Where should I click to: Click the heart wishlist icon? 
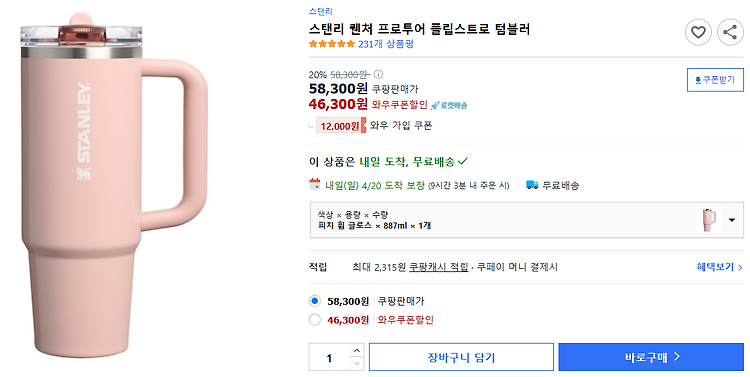tap(698, 33)
